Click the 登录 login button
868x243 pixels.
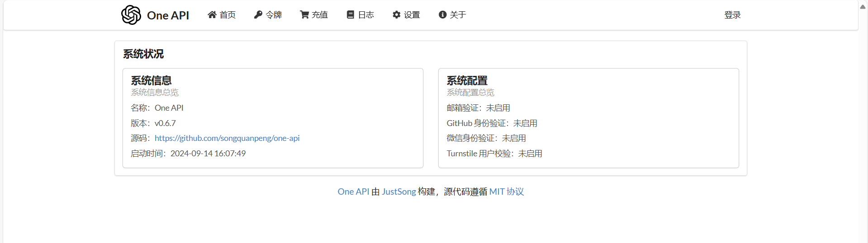pyautogui.click(x=732, y=15)
